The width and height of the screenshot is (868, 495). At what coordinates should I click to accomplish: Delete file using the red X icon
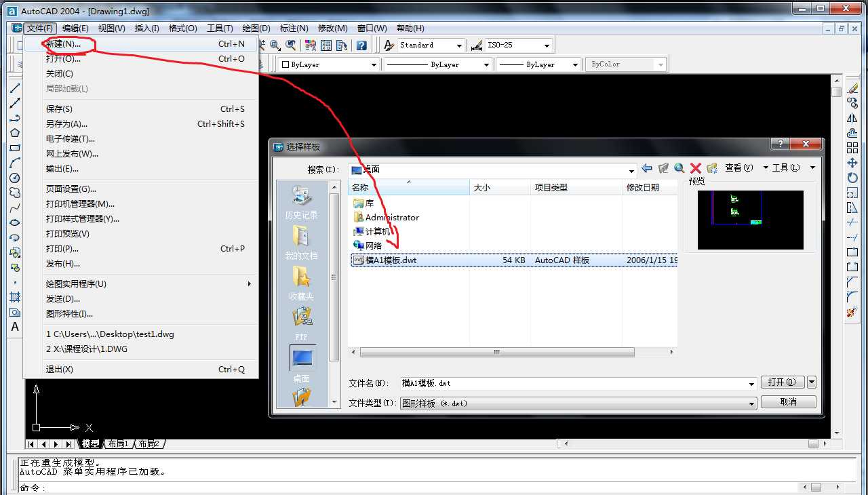[x=695, y=168]
